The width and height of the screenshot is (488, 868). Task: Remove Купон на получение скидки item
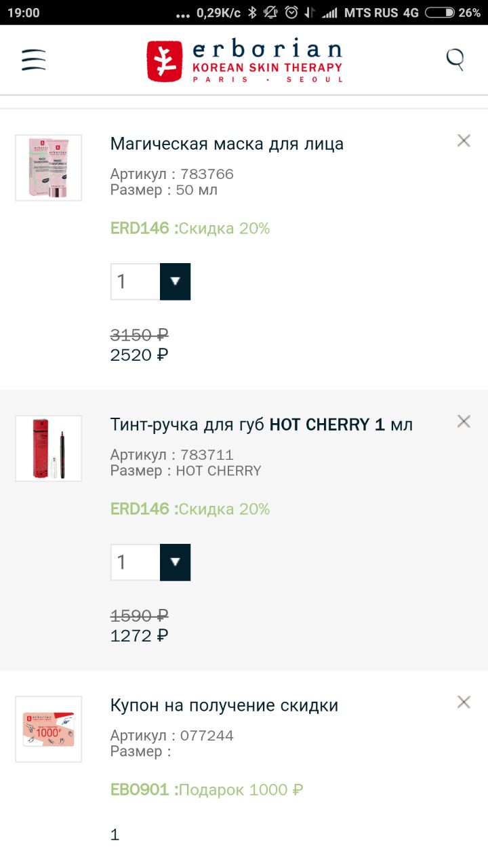(x=464, y=702)
